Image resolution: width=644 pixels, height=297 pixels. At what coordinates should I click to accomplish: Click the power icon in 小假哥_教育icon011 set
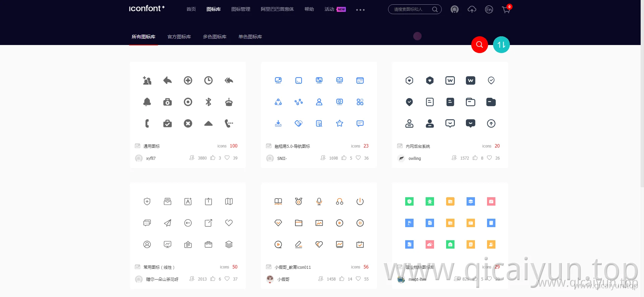(x=360, y=201)
